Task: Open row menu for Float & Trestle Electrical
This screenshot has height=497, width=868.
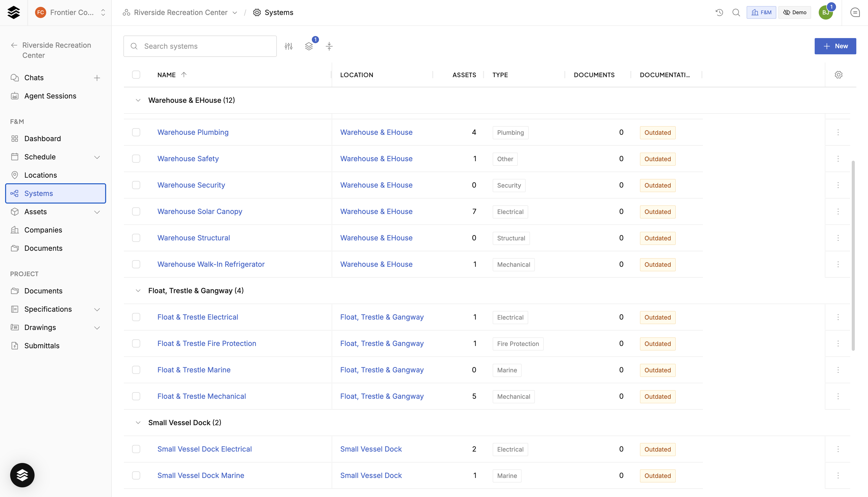Action: 838,317
